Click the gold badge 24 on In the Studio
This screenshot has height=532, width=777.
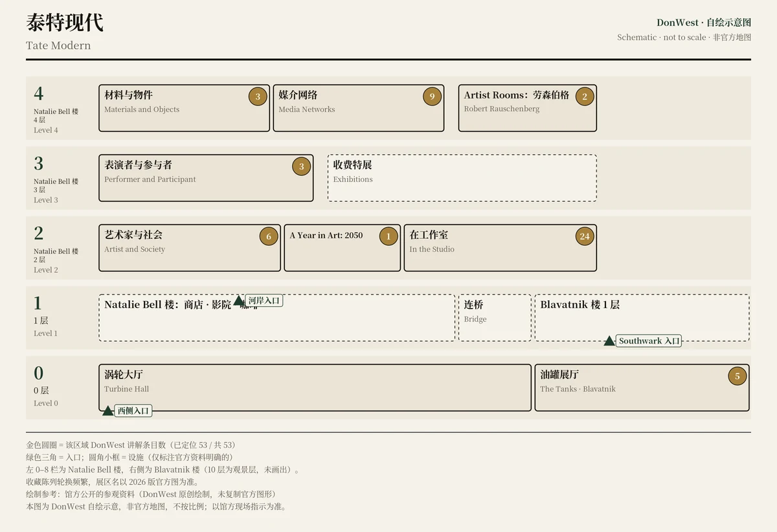(585, 237)
